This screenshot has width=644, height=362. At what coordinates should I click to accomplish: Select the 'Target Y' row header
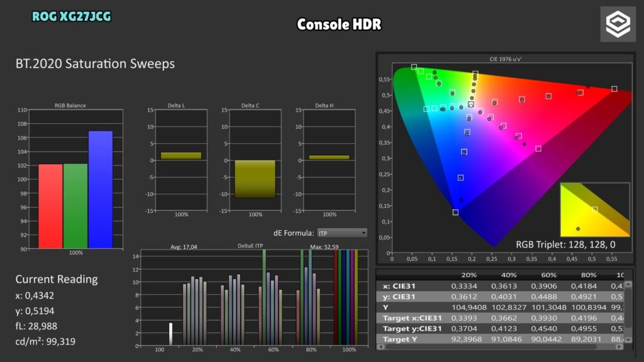(399, 339)
